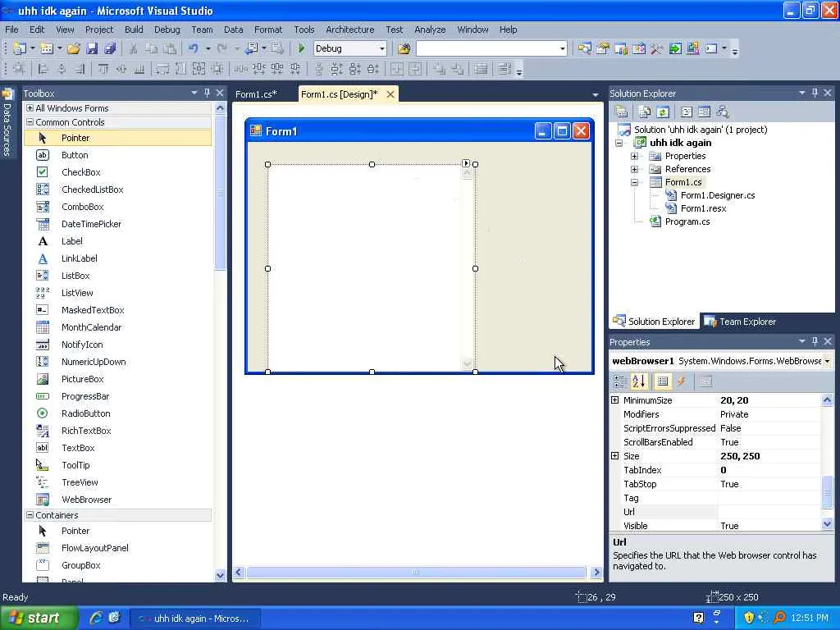Click the Save All toolbar icon

coord(110,48)
